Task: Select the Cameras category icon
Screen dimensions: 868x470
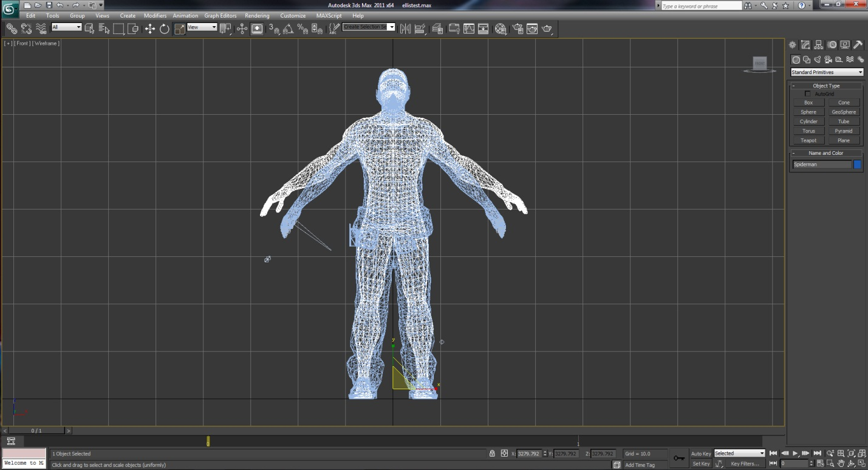Action: 828,60
